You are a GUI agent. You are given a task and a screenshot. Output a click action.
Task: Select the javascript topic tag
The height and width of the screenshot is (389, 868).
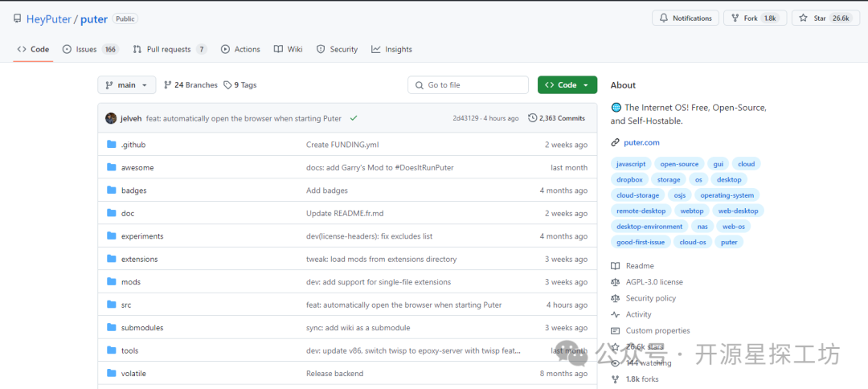pos(630,164)
